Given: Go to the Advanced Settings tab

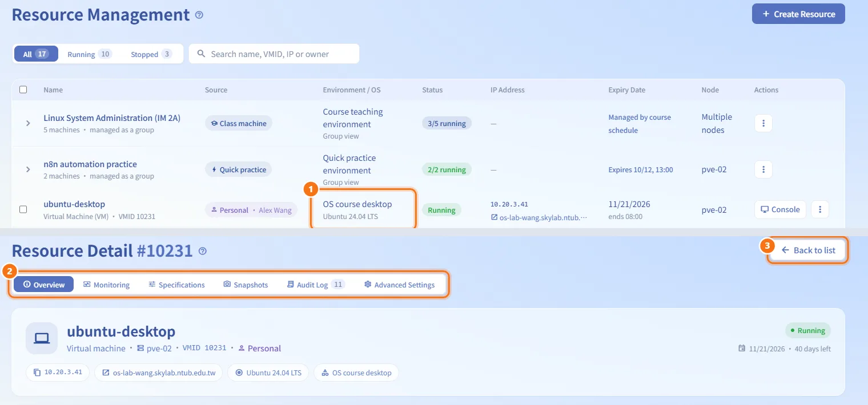Looking at the screenshot, I should [x=399, y=284].
